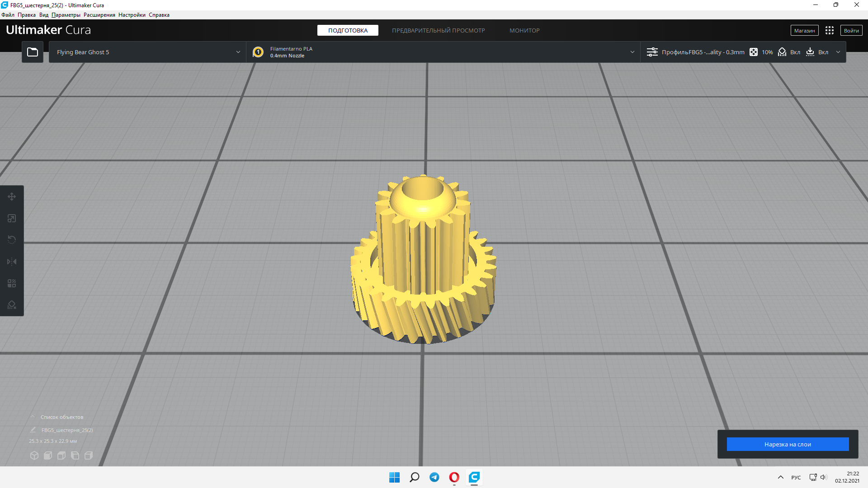
Task: Click Нарезка на слои button
Action: pos(788,444)
